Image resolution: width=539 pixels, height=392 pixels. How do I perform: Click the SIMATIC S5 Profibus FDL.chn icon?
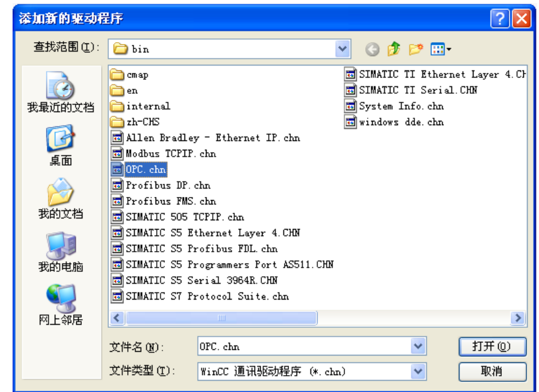coord(117,249)
